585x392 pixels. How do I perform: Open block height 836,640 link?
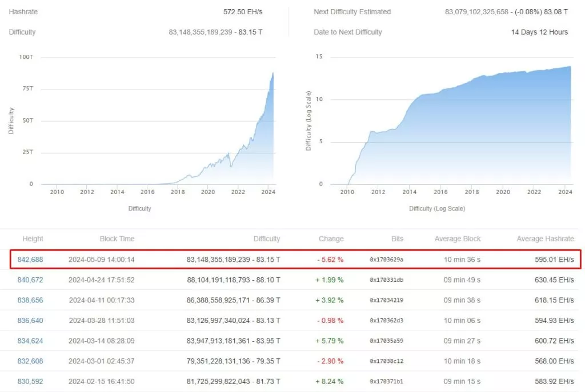click(30, 321)
